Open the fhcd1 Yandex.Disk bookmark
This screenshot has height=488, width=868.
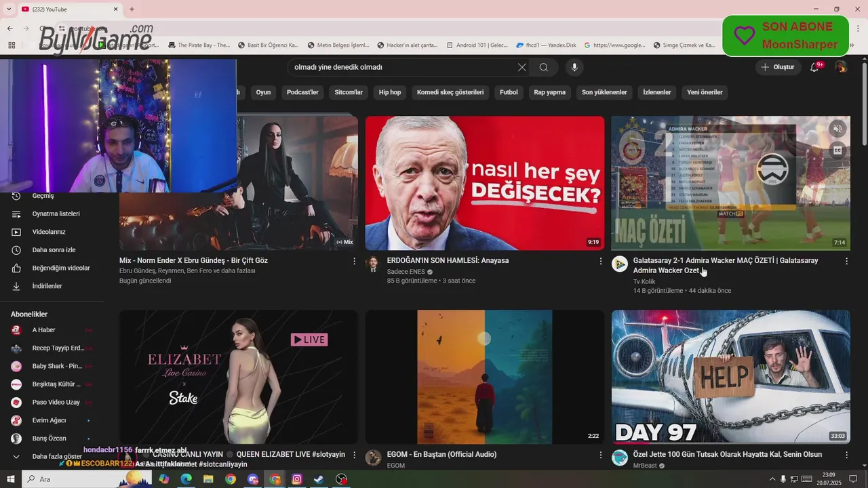point(547,45)
